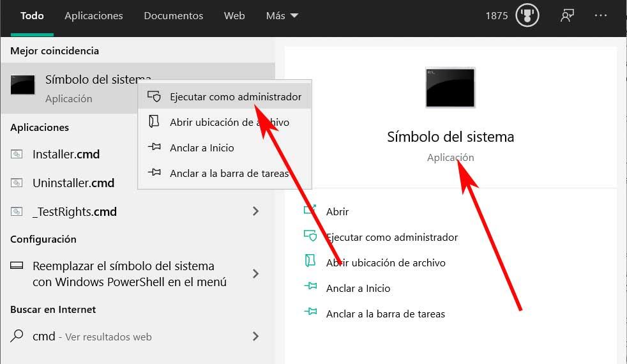Click large Símbolo del sistema preview thumbnail

pyautogui.click(x=450, y=87)
